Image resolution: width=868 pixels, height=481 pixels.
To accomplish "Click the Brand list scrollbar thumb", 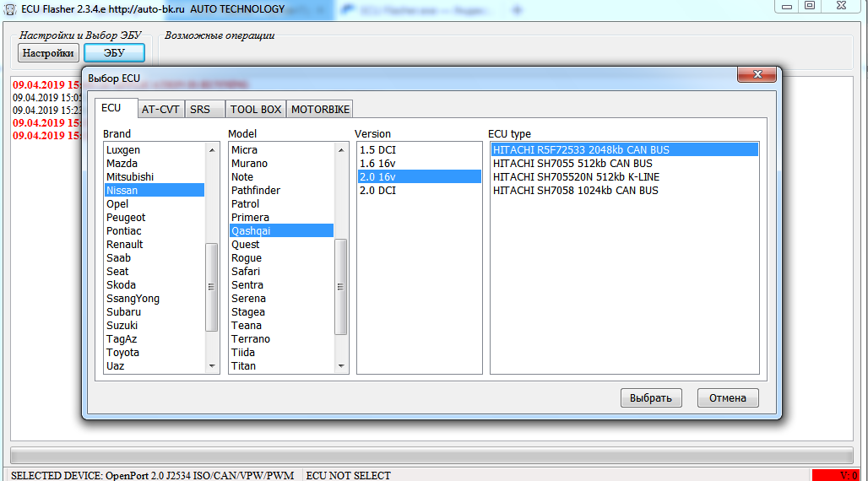I will point(211,287).
